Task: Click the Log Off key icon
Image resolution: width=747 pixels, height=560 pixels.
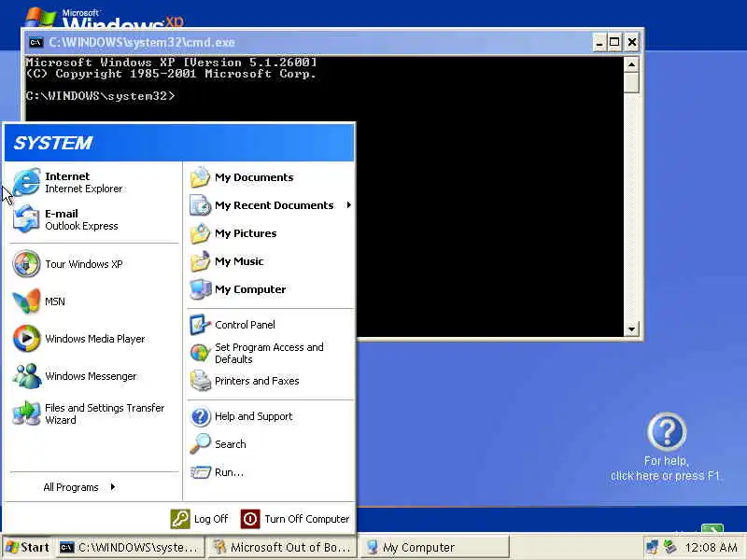Action: 180,519
